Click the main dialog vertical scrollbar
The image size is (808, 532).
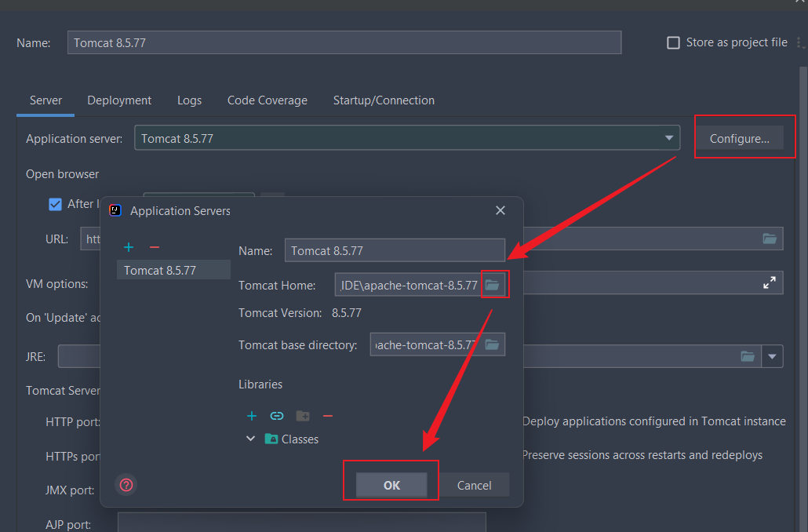point(803,299)
